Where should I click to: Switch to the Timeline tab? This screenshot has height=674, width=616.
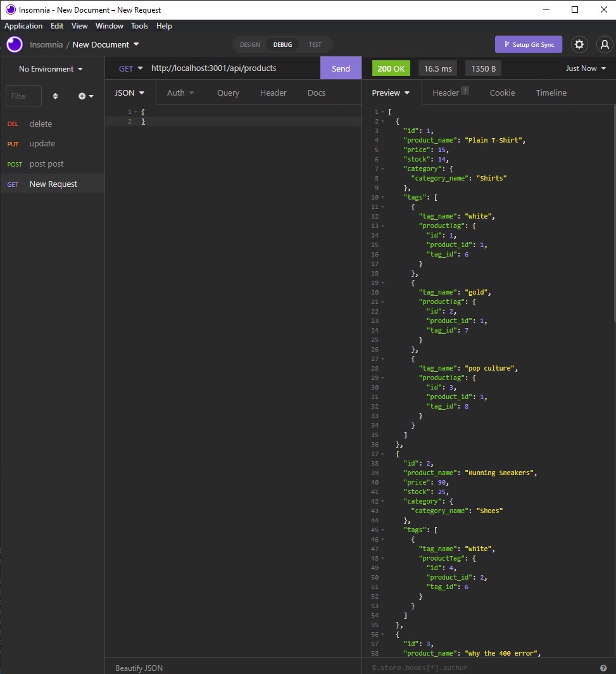[x=550, y=92]
